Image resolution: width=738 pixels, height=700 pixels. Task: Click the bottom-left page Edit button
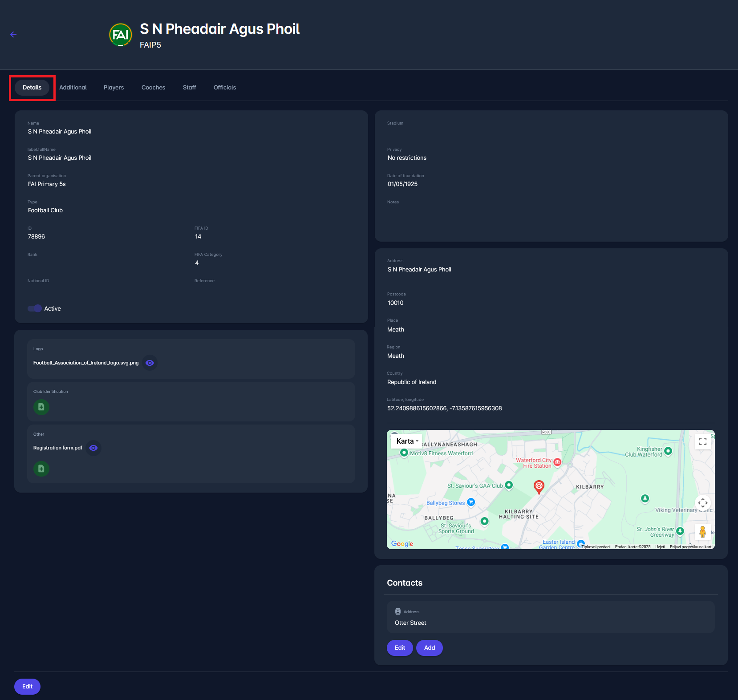tap(27, 686)
